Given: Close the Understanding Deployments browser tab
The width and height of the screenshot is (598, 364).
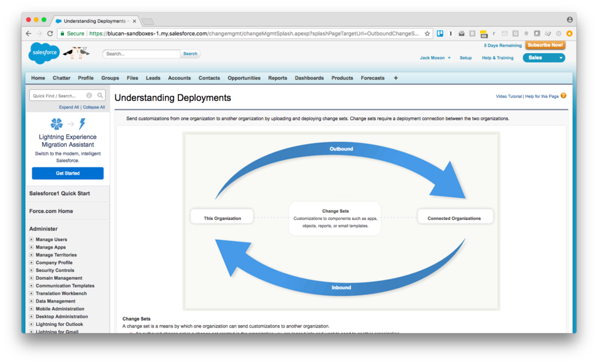Looking at the screenshot, I should click(x=134, y=21).
